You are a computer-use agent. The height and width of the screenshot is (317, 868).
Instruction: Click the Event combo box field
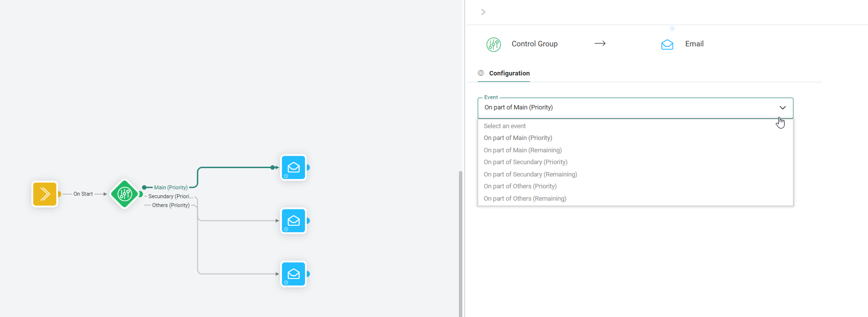pyautogui.click(x=627, y=107)
